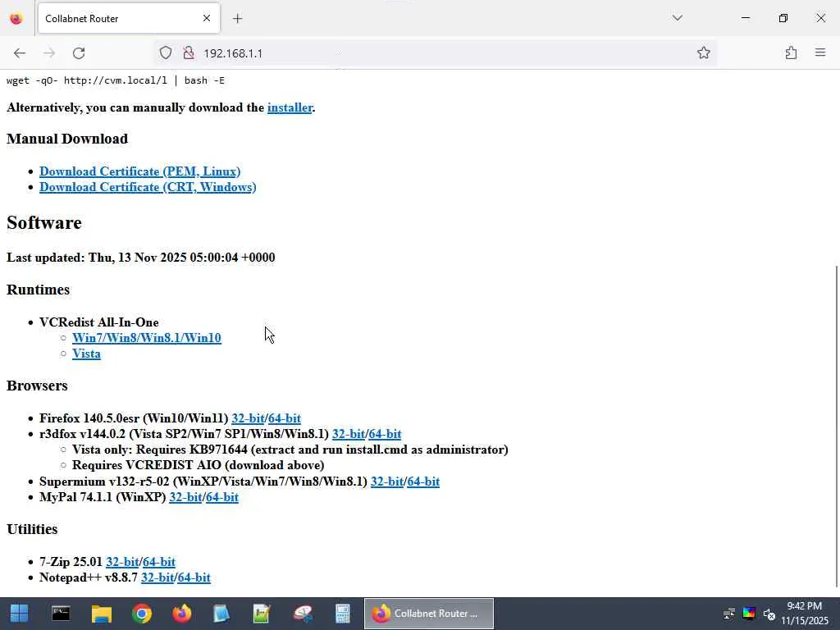
Task: Download MyPal 74.1.1 32-bit
Action: click(x=185, y=497)
